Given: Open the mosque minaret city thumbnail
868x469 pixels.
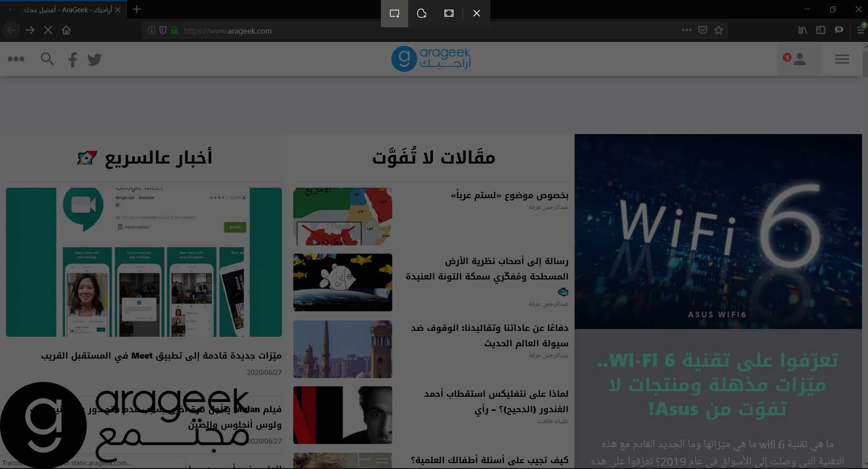Looking at the screenshot, I should click(343, 349).
